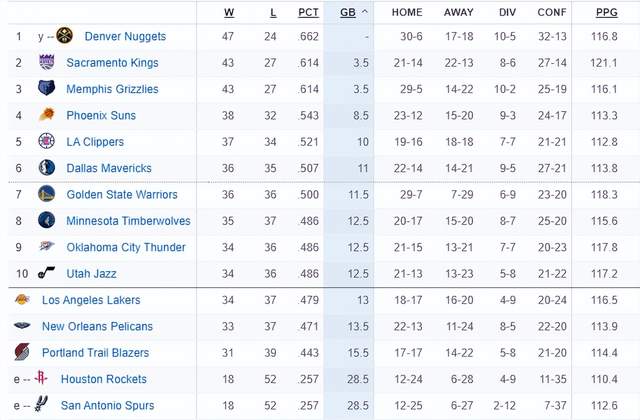The height and width of the screenshot is (420, 640).
Task: Click the Memphis Grizzlies logo icon
Action: pos(47,89)
